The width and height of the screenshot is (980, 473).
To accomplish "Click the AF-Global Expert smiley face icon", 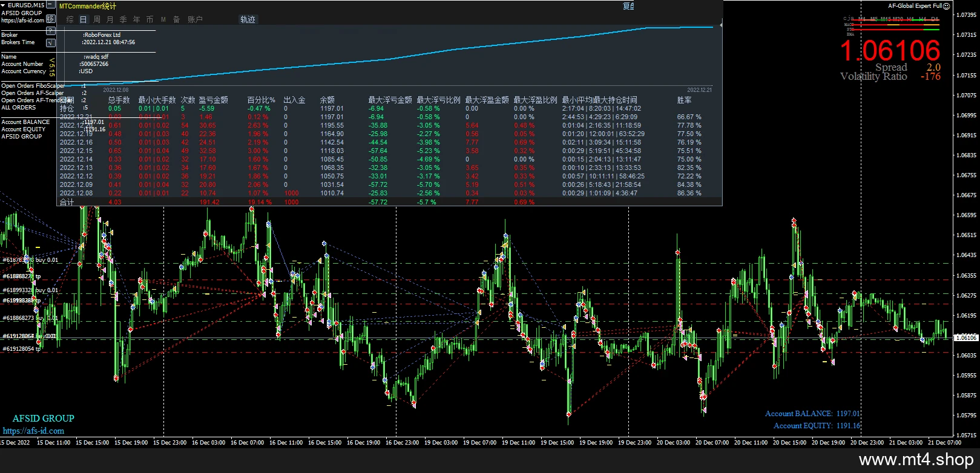I will (x=946, y=6).
